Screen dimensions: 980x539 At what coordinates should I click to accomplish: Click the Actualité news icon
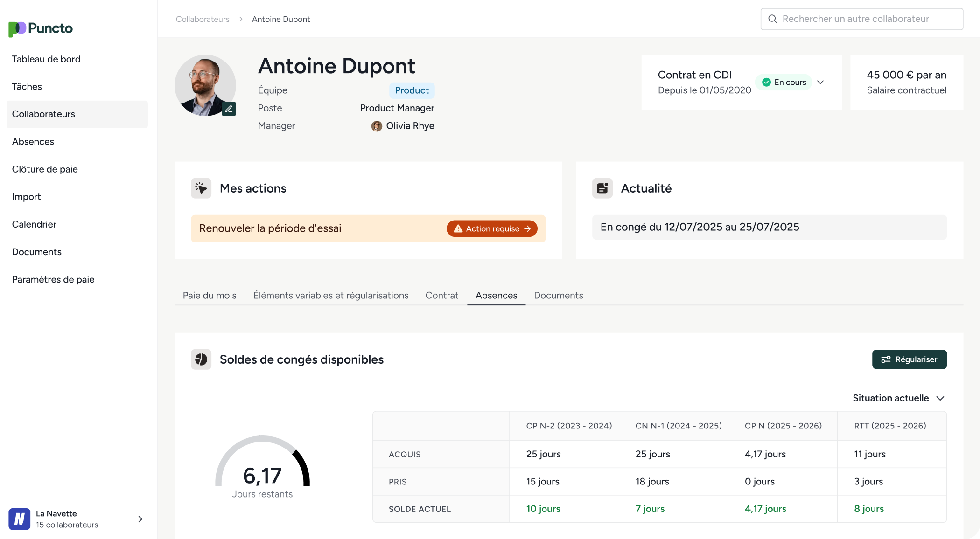pos(602,188)
